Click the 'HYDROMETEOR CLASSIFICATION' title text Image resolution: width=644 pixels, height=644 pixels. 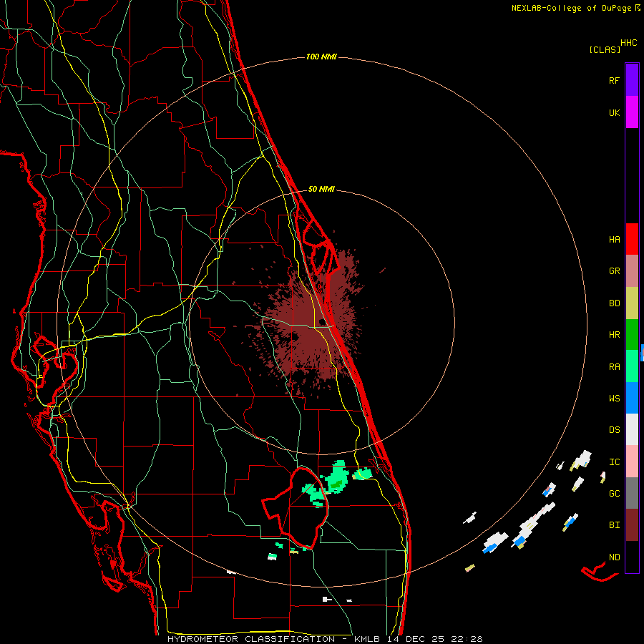coord(251,639)
